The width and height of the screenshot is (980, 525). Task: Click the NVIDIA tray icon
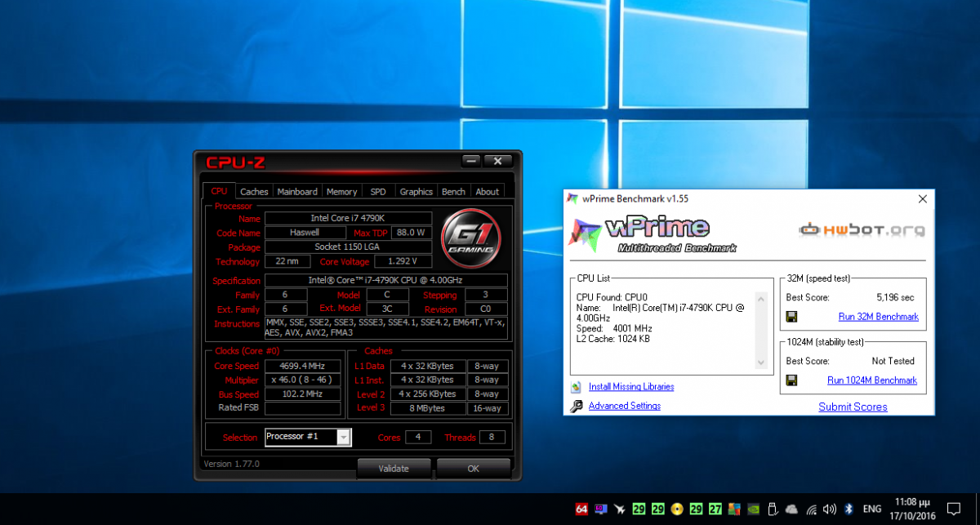753,509
